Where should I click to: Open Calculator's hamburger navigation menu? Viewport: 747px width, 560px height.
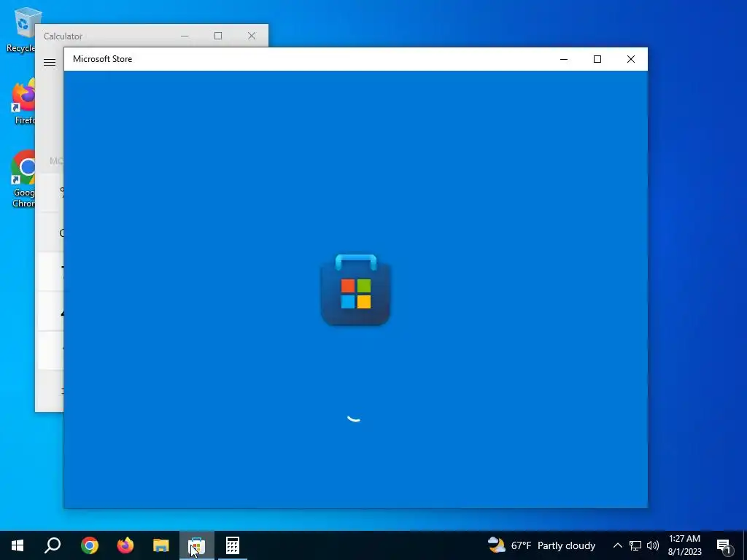click(x=50, y=62)
